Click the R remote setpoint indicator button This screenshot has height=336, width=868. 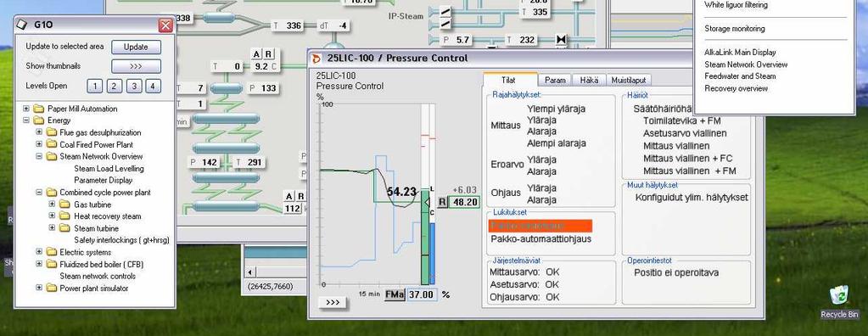point(442,202)
